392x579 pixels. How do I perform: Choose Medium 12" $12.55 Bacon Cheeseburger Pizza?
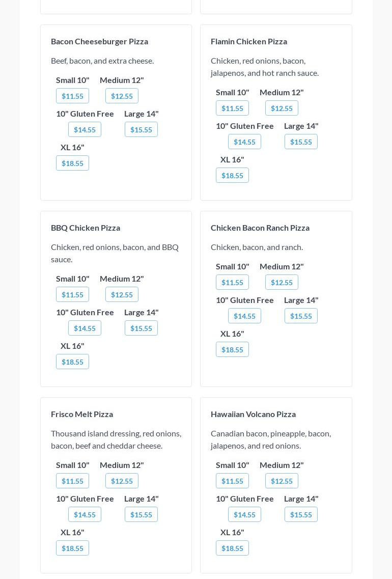122,96
